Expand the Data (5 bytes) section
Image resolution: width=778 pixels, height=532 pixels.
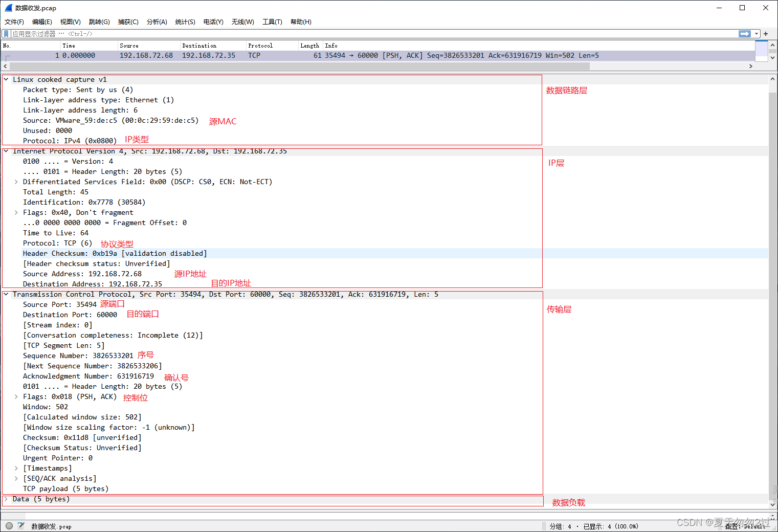[6, 499]
